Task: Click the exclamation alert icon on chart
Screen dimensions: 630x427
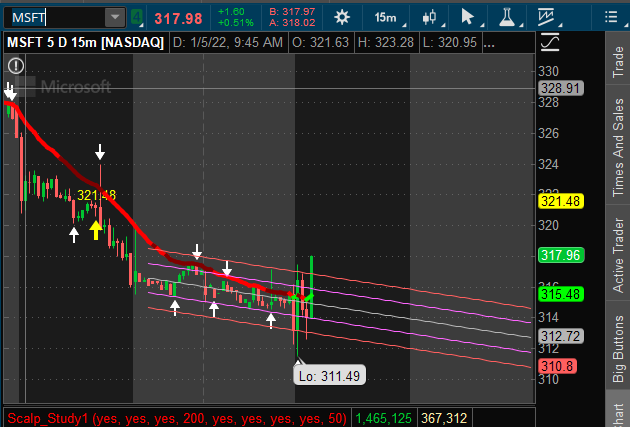Action: (x=16, y=65)
